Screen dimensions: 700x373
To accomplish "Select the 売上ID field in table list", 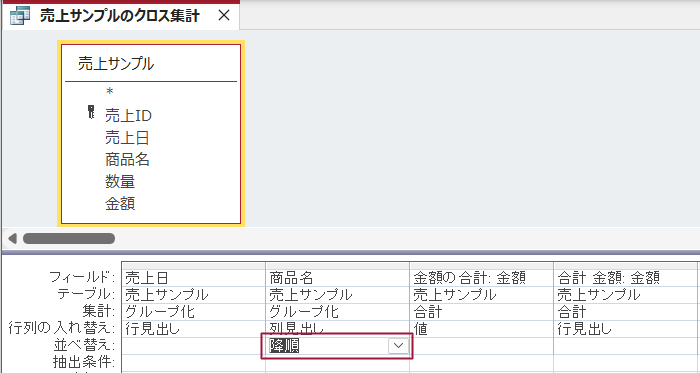I will [128, 116].
